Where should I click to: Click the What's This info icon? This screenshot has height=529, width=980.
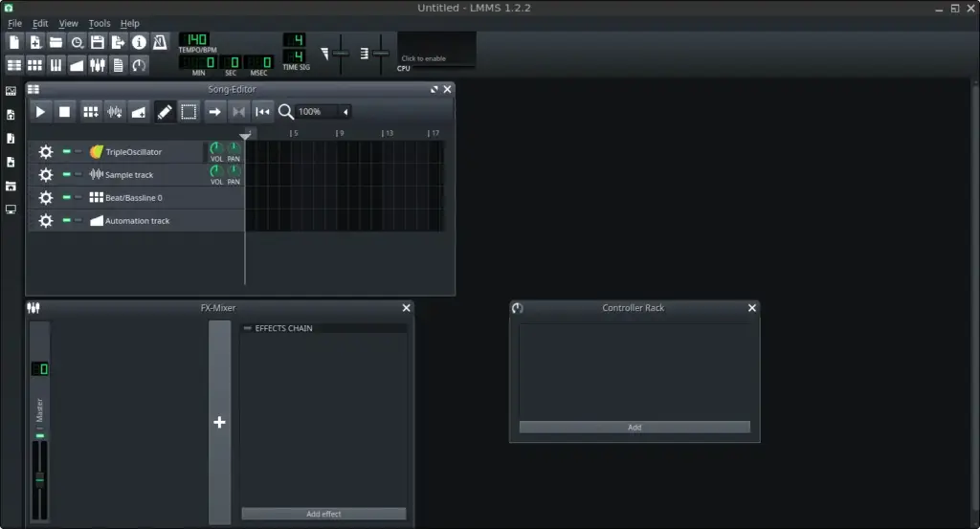point(139,42)
